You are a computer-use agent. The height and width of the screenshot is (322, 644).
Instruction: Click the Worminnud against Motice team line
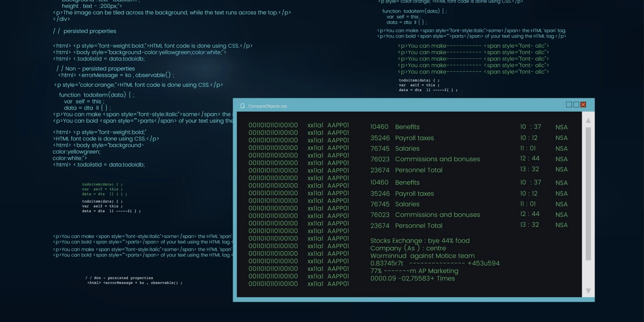point(422,256)
